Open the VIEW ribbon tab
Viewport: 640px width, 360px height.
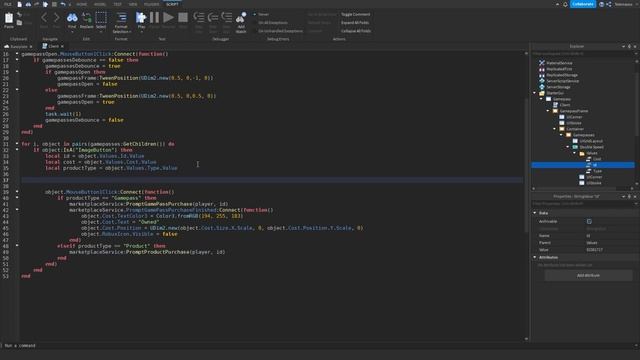pyautogui.click(x=133, y=4)
